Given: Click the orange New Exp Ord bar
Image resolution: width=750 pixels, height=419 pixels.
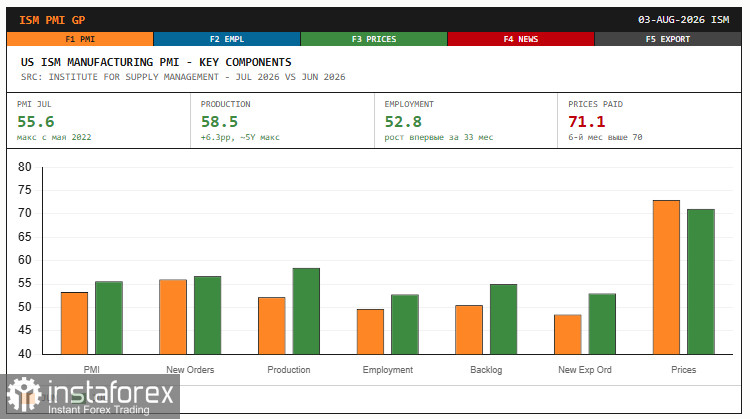Looking at the screenshot, I should 568,334.
